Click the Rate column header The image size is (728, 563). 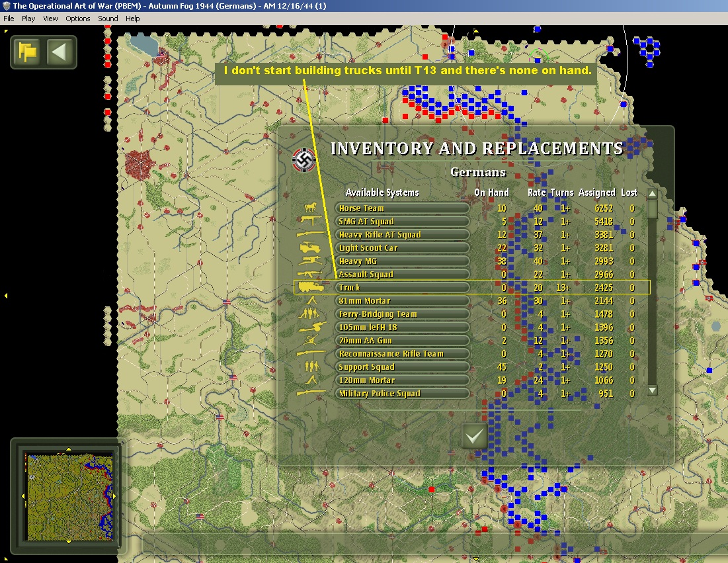click(x=537, y=193)
